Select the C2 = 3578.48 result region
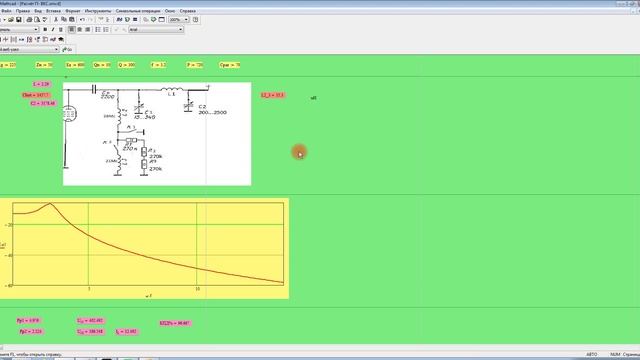 pos(42,104)
